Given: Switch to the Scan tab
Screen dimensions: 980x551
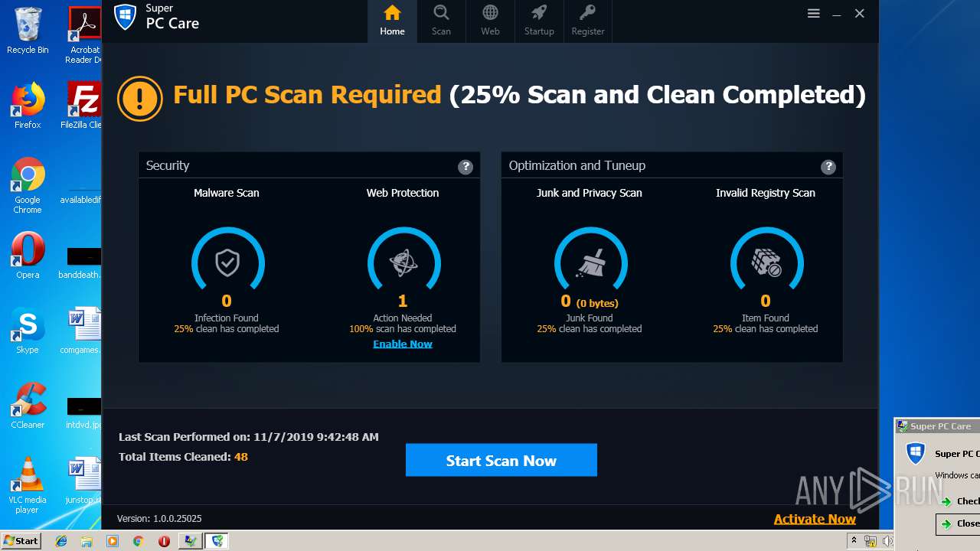Looking at the screenshot, I should point(441,21).
